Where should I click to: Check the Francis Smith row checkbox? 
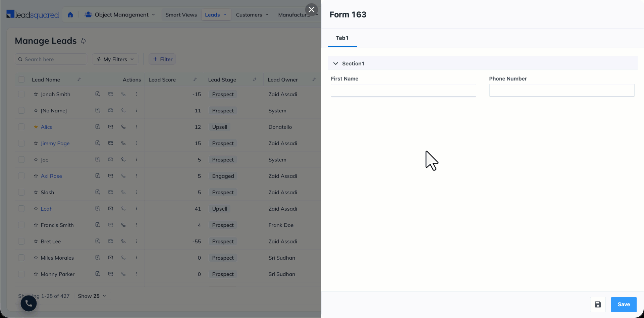point(21,225)
